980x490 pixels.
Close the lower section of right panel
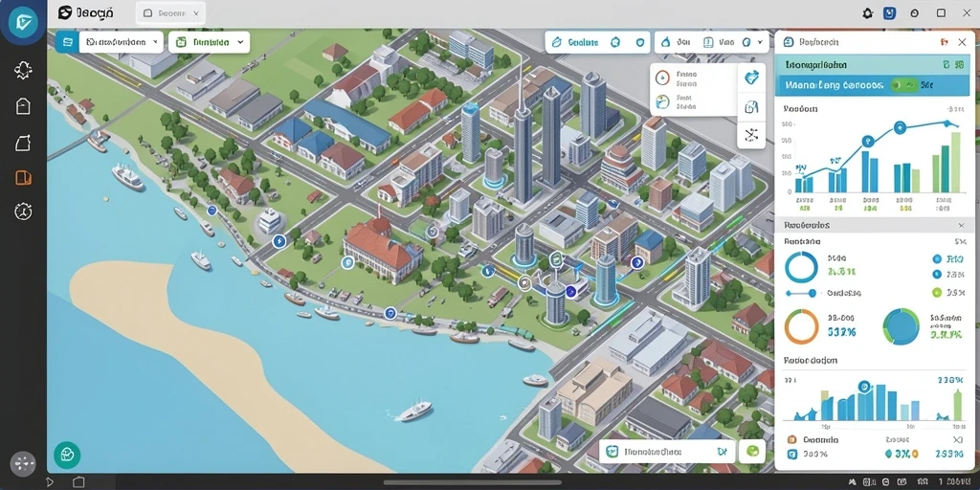tap(961, 225)
